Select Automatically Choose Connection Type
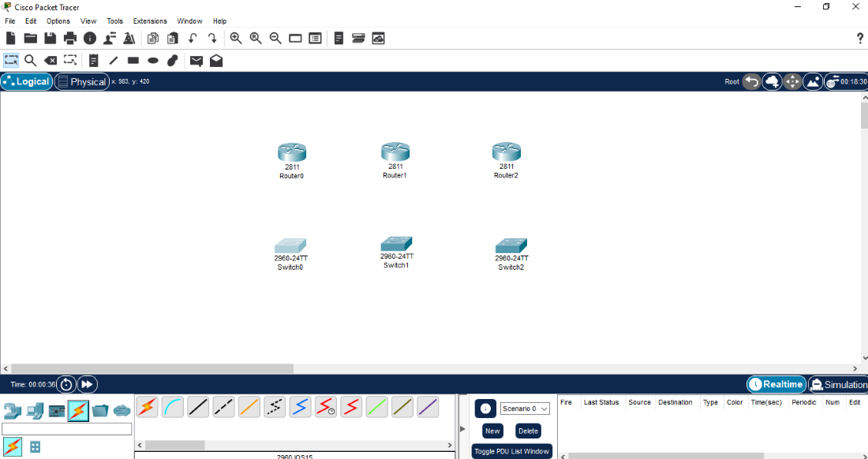 click(x=147, y=407)
